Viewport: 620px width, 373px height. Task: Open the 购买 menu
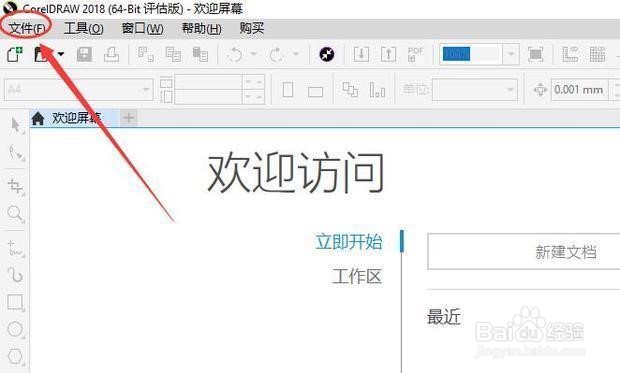point(251,28)
